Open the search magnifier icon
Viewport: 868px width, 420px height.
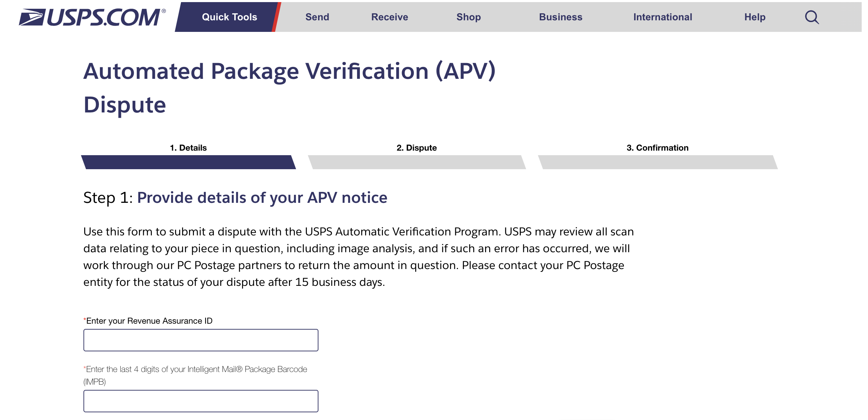click(x=813, y=17)
